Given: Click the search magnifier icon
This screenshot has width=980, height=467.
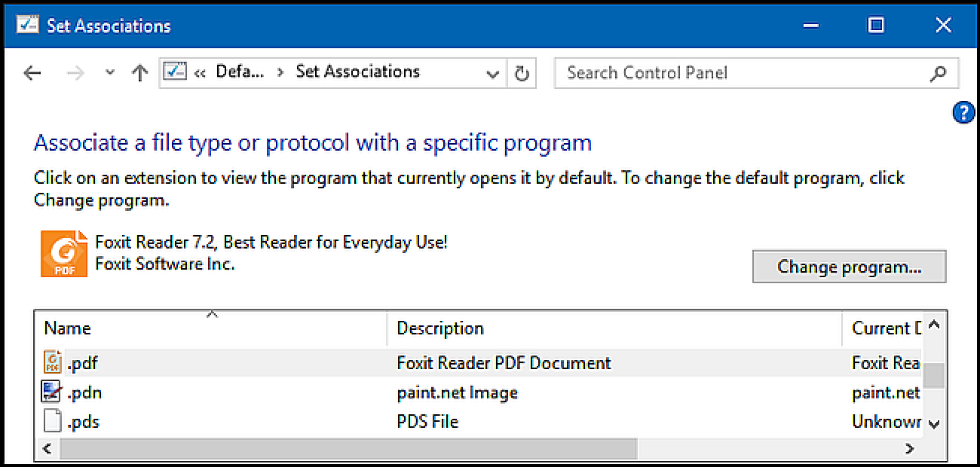Looking at the screenshot, I should pyautogui.click(x=938, y=73).
